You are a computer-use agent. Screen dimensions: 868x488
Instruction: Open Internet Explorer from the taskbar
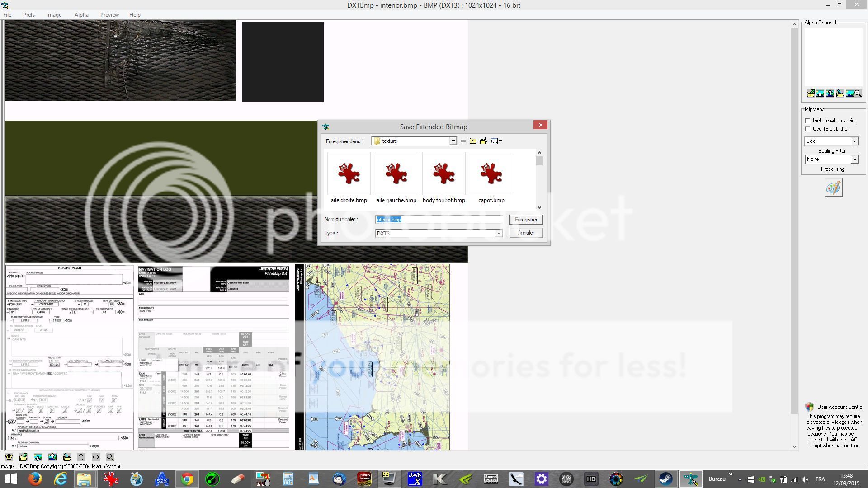pyautogui.click(x=61, y=479)
